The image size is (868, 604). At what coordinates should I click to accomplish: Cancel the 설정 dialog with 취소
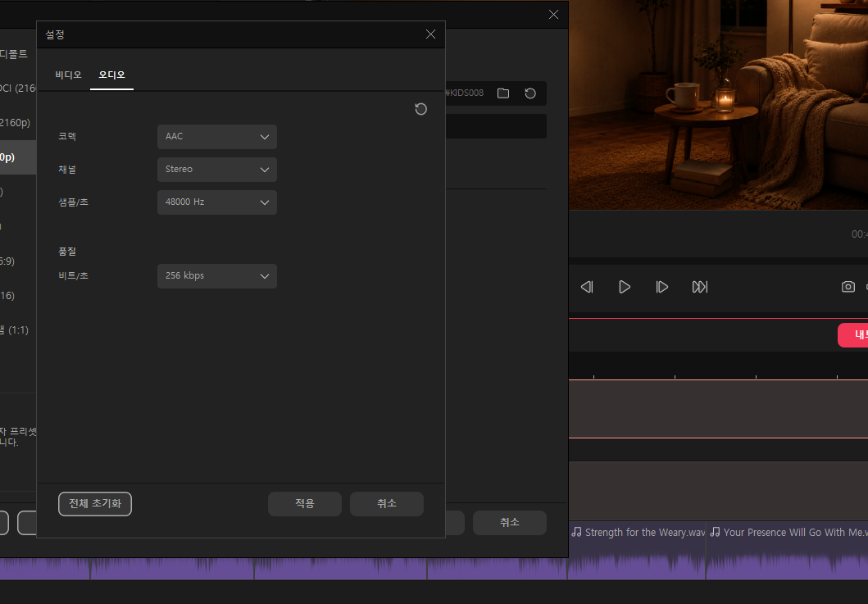click(386, 504)
